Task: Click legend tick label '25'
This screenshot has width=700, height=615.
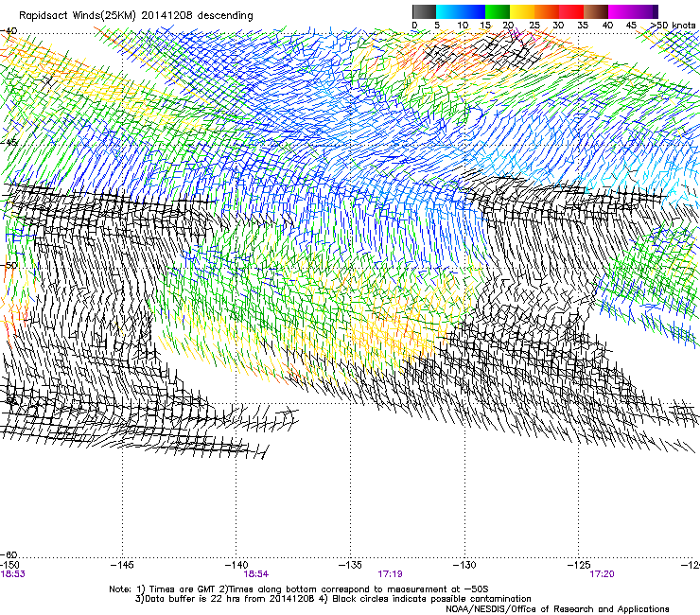Action: [534, 25]
